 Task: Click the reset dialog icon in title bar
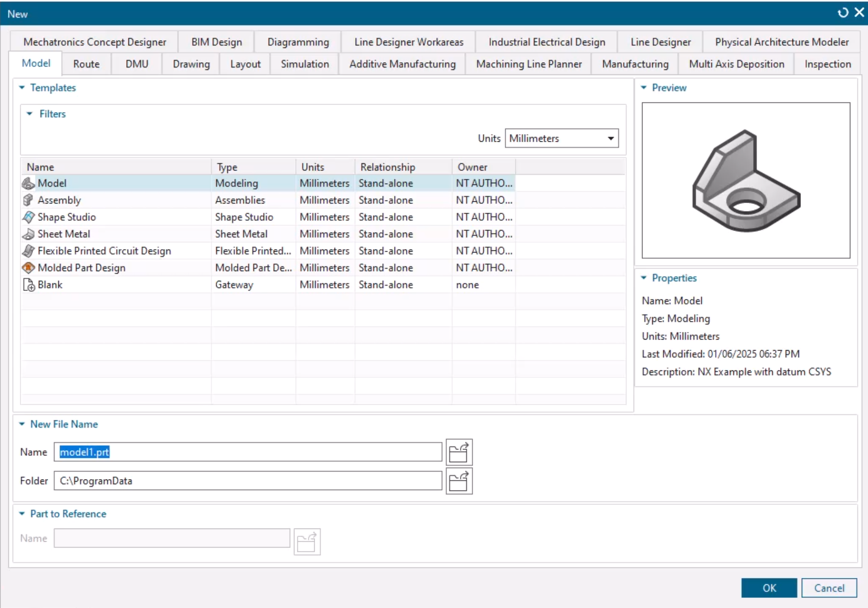point(843,13)
